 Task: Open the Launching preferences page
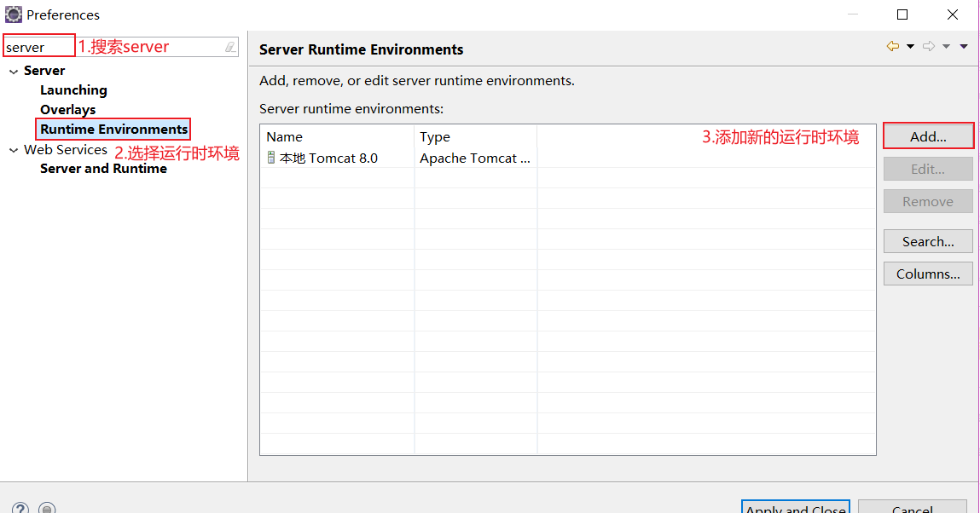(73, 89)
